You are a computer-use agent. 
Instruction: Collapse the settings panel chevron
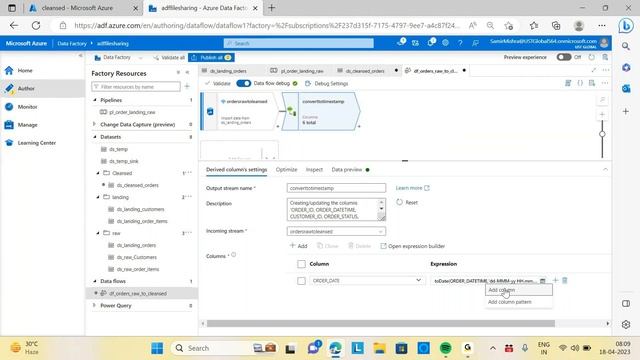click(605, 169)
